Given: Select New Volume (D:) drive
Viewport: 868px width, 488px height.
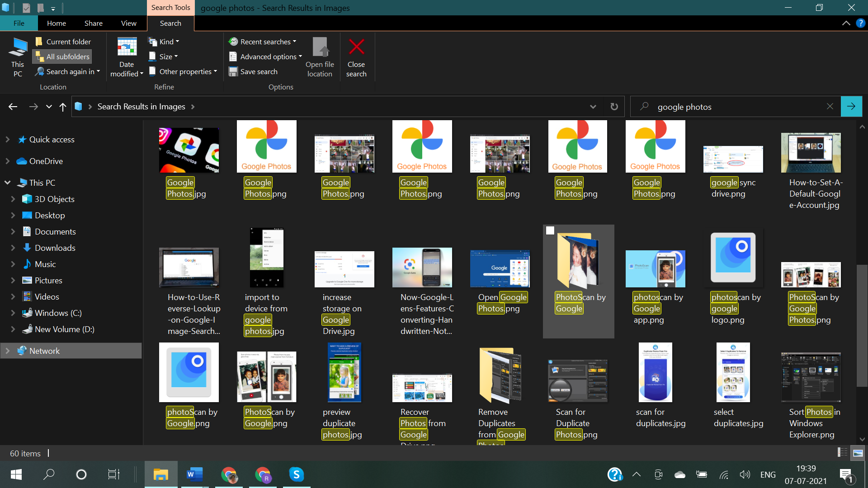Looking at the screenshot, I should tap(64, 329).
